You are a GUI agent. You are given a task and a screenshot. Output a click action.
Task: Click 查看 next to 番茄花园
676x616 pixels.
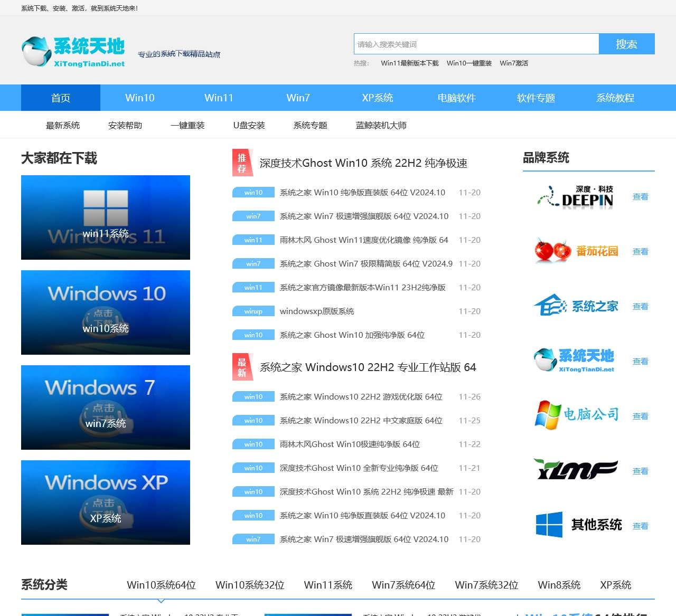(x=641, y=252)
